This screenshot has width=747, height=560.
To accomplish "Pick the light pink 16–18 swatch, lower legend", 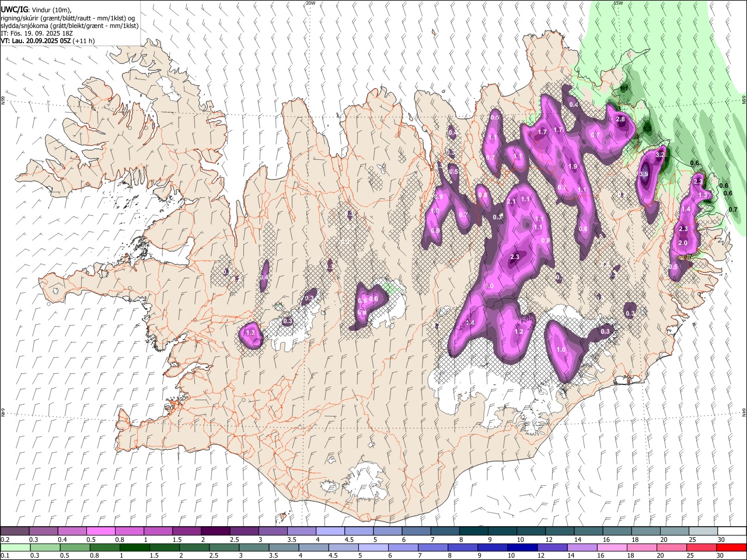I will [613, 547].
